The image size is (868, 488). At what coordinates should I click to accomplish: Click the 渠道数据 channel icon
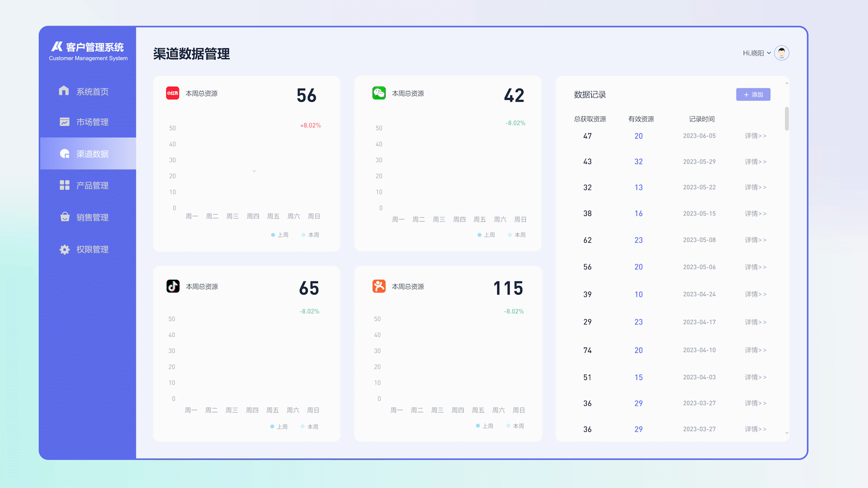[x=64, y=154]
